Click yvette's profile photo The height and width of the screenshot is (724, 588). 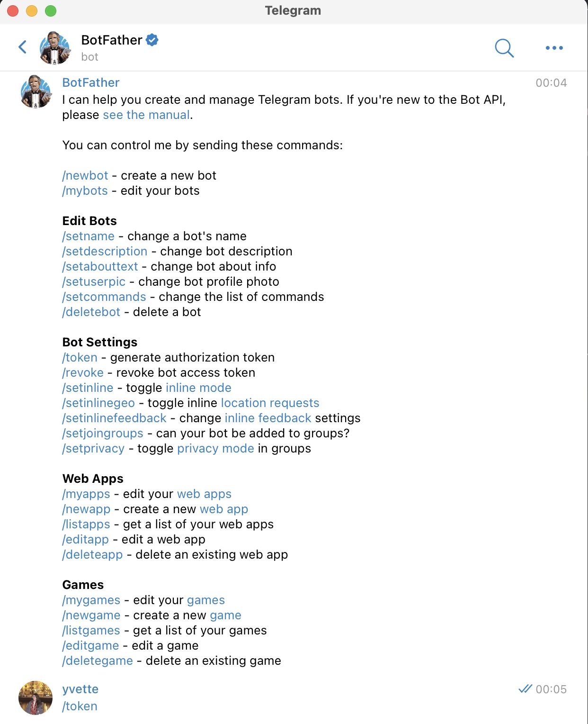(36, 697)
